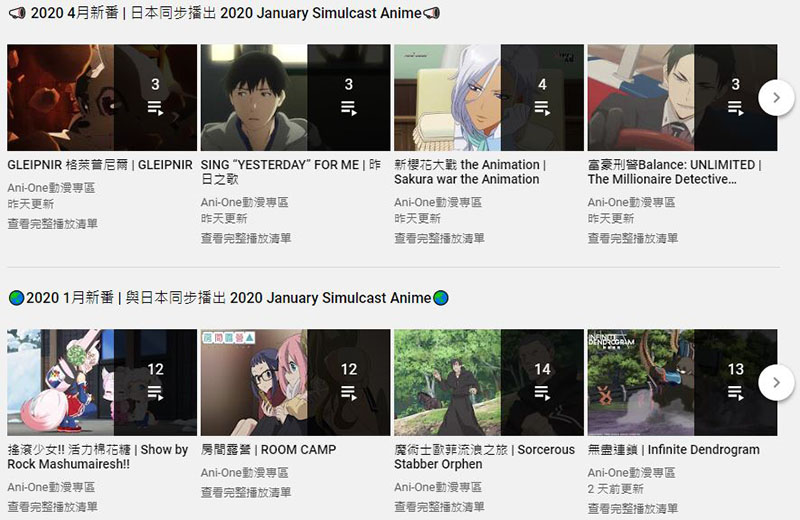The height and width of the screenshot is (520, 800).
Task: Open the 2020 1月新番 section heading
Action: pyautogui.click(x=229, y=298)
